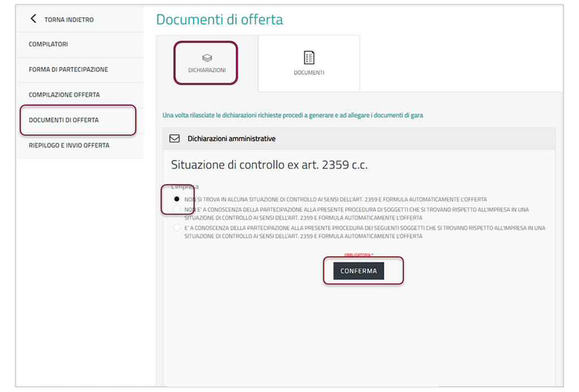This screenshot has width=579, height=392.
Task: Choose the 'È a conoscenza' radio button
Action: [177, 228]
